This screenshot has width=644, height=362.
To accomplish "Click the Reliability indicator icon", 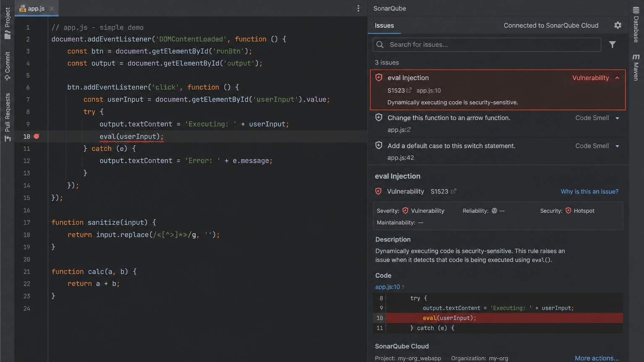I will click(x=494, y=211).
